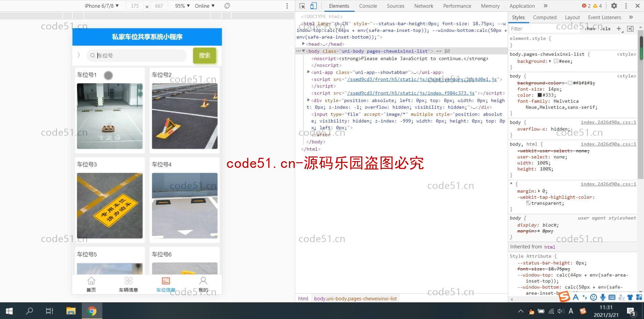
Task: Click the Chrome taskbar icon
Action: [92, 311]
